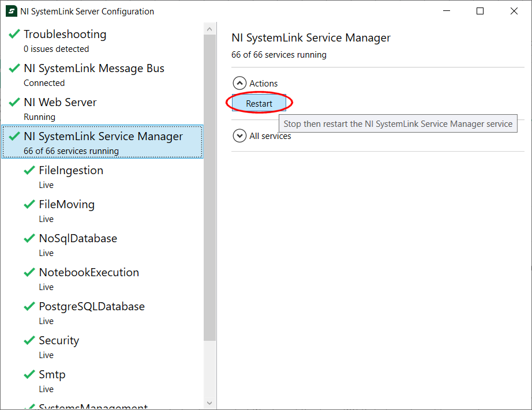This screenshot has height=410, width=532.
Task: Click the 'Live' status under FileMoving
Action: (x=46, y=219)
